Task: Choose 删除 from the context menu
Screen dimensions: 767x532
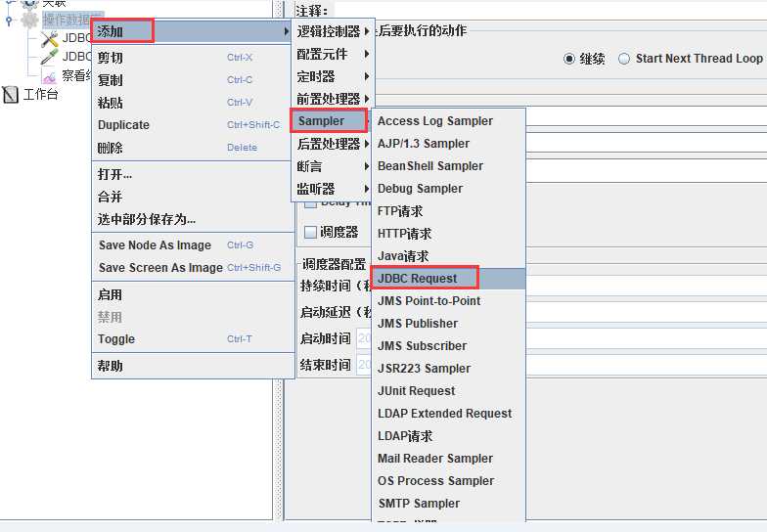Action: pyautogui.click(x=193, y=148)
